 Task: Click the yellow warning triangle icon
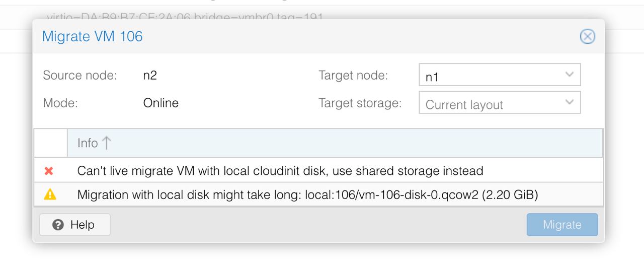[50, 195]
